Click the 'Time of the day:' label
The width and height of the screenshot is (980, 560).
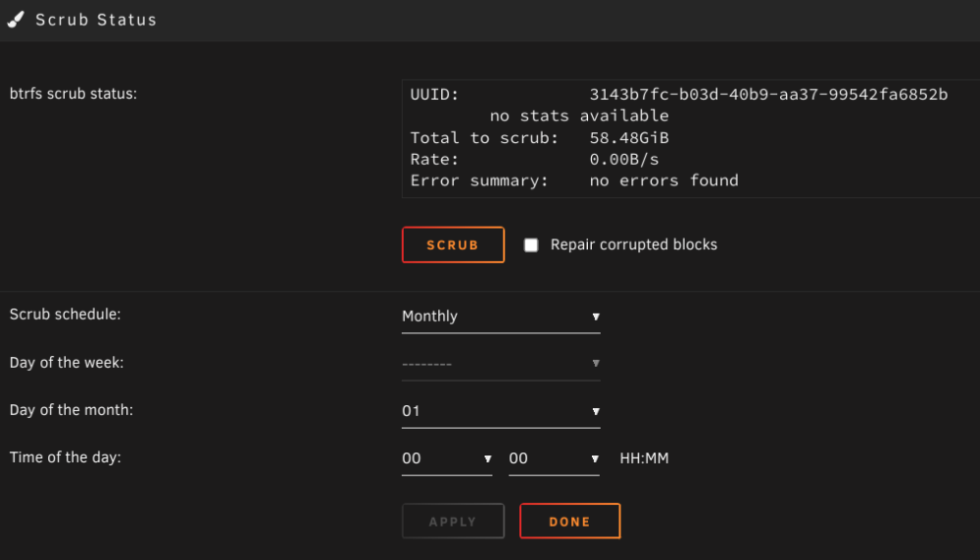[x=65, y=457]
